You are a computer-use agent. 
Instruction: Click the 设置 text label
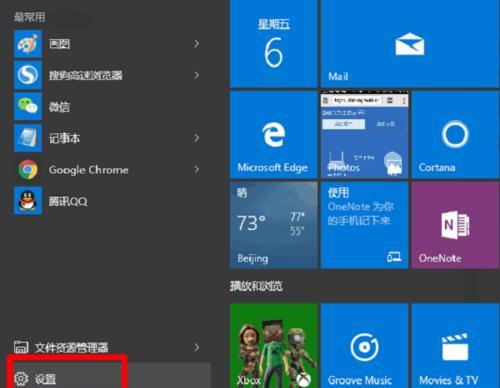45,379
